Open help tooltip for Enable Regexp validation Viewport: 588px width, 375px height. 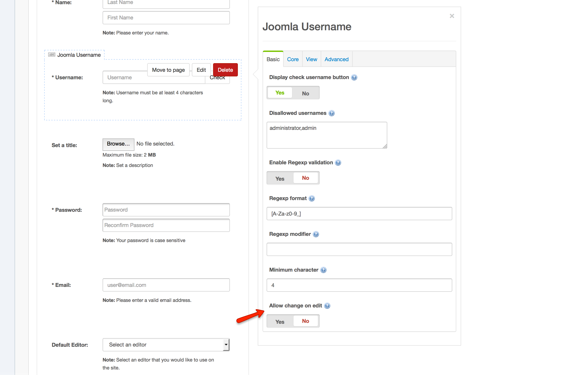point(338,163)
